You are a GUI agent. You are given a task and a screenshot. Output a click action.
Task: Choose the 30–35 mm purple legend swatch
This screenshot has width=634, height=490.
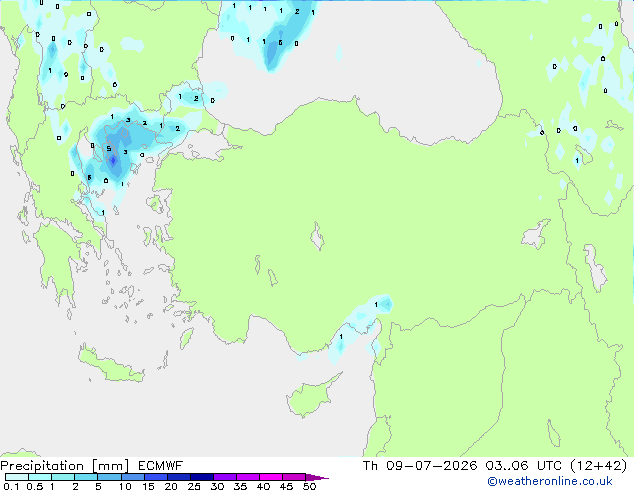(x=224, y=477)
